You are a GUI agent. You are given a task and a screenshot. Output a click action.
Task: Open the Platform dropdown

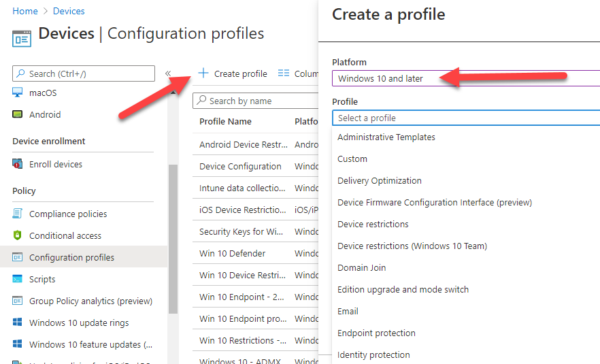(x=465, y=78)
